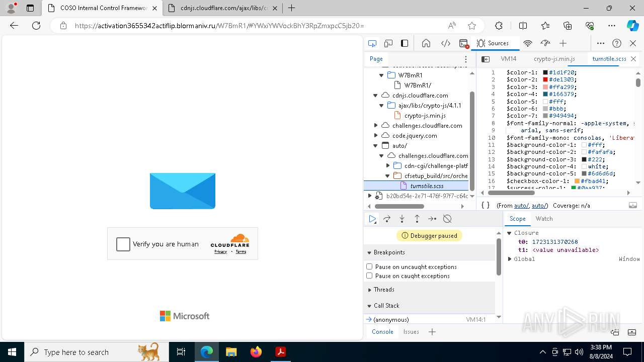
Task: Open the cdnjs.cloudflare.com browser tab
Action: pyautogui.click(x=223, y=8)
